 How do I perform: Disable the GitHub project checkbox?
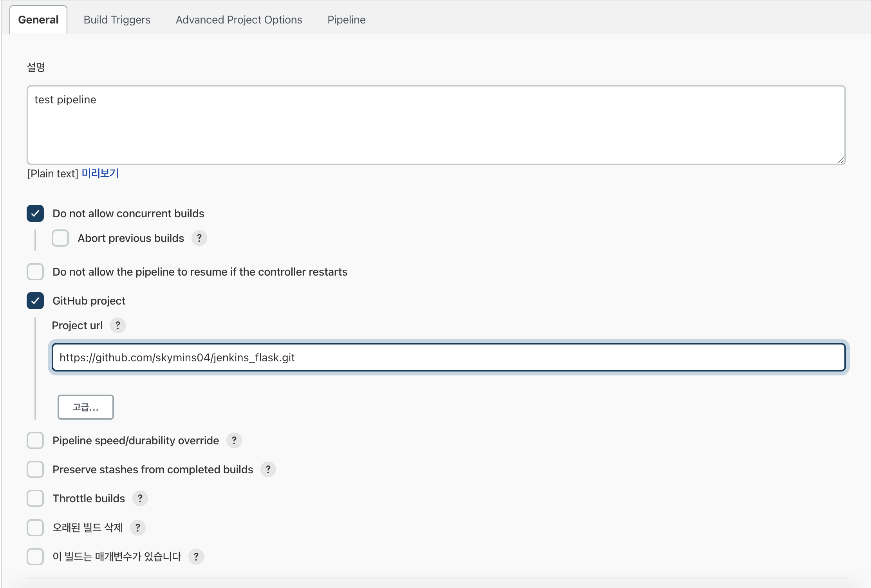(35, 301)
